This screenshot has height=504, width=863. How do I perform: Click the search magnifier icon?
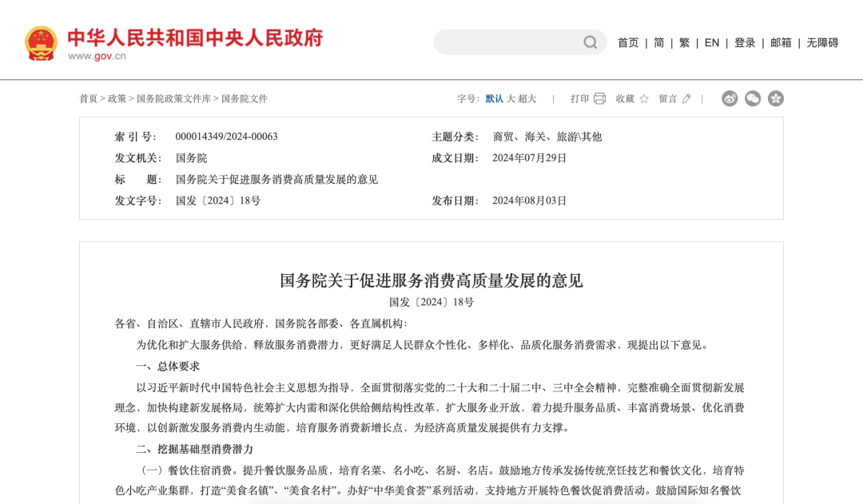point(589,42)
